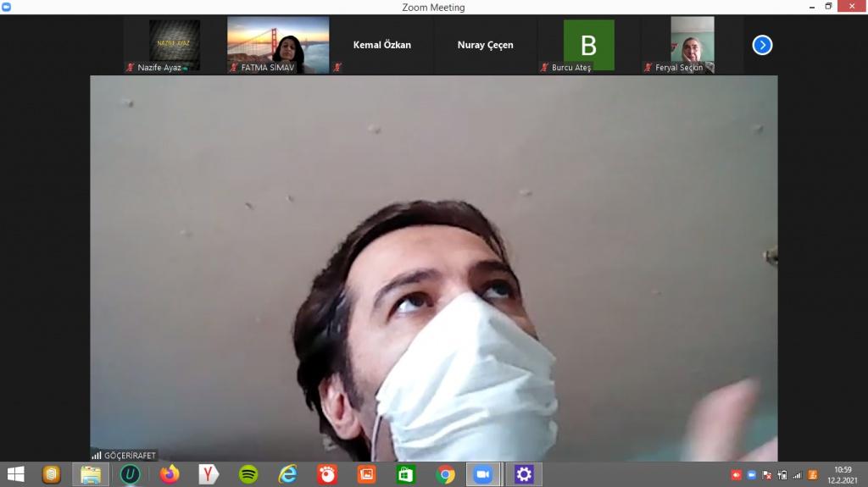Launch Firefox from the taskbar
Screen dimensions: 868x487
[x=170, y=474]
